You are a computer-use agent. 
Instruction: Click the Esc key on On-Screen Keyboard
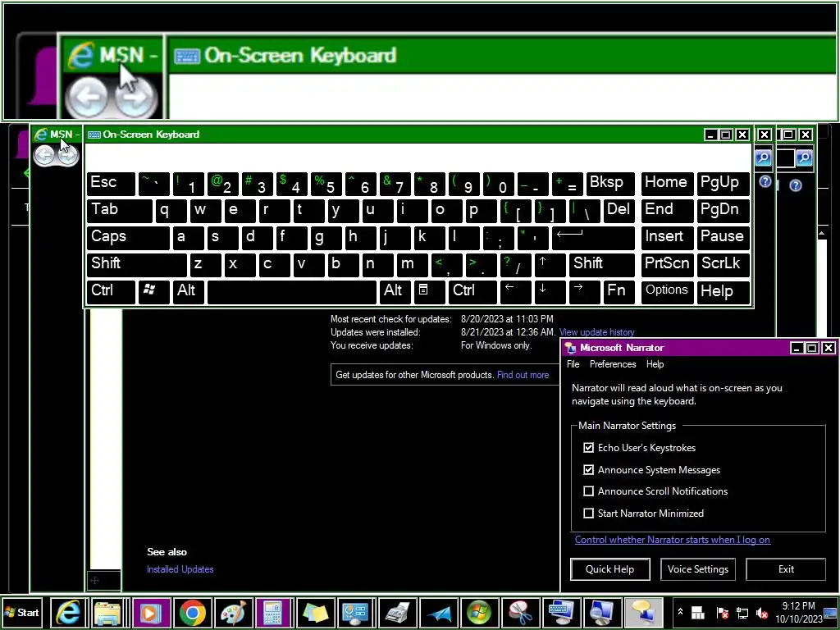(111, 183)
